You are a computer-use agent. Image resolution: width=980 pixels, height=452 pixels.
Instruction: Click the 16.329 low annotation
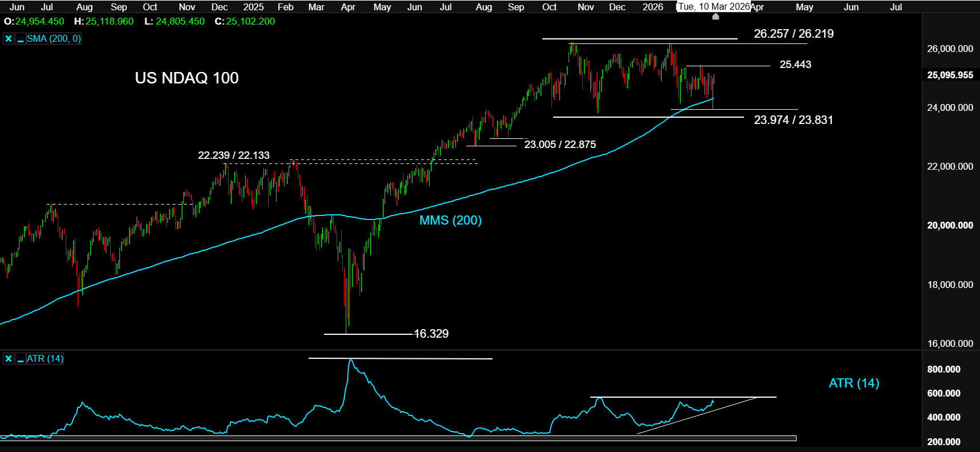[431, 334]
